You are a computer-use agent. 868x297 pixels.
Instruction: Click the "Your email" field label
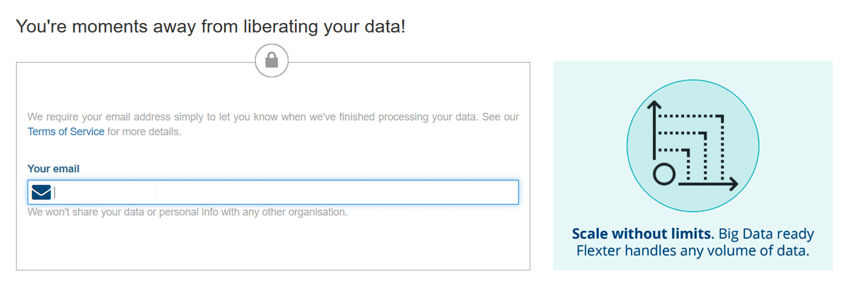coord(53,169)
